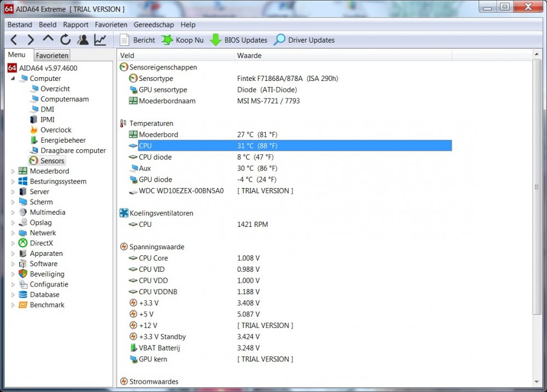Screen dimensions: 547x392
Task: Open the graph chart icon in toolbar
Action: coord(100,40)
